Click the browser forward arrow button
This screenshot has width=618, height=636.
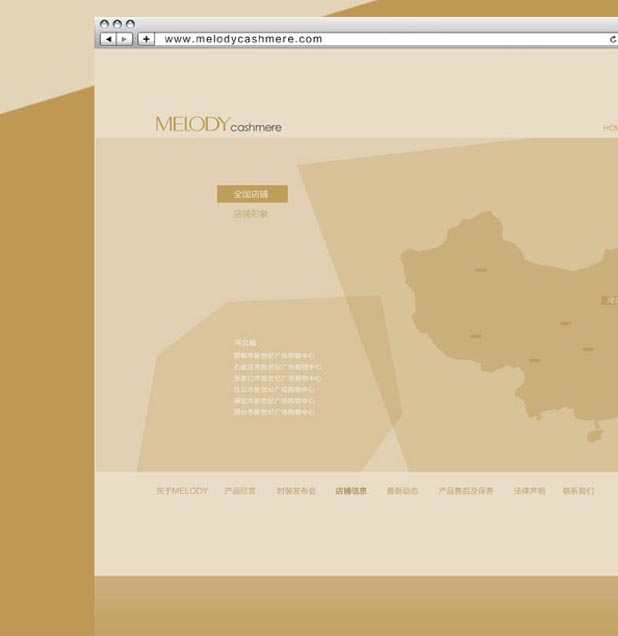(x=124, y=39)
